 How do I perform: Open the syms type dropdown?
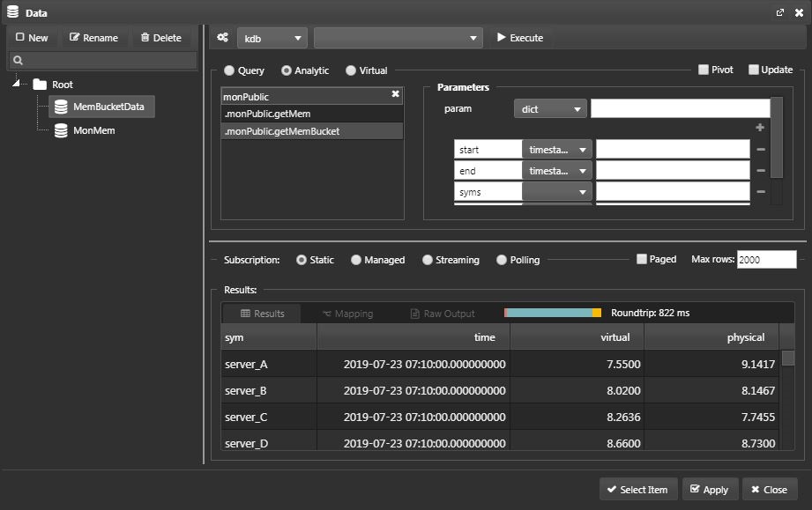coord(556,192)
